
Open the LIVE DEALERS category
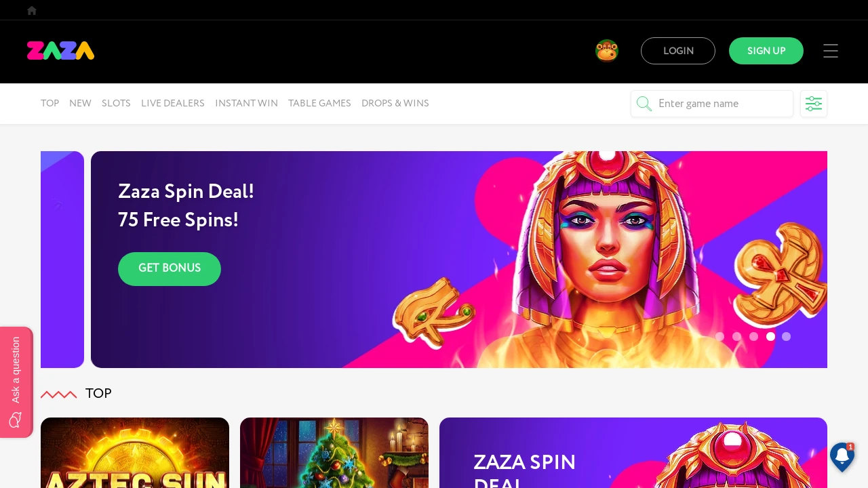pos(173,103)
